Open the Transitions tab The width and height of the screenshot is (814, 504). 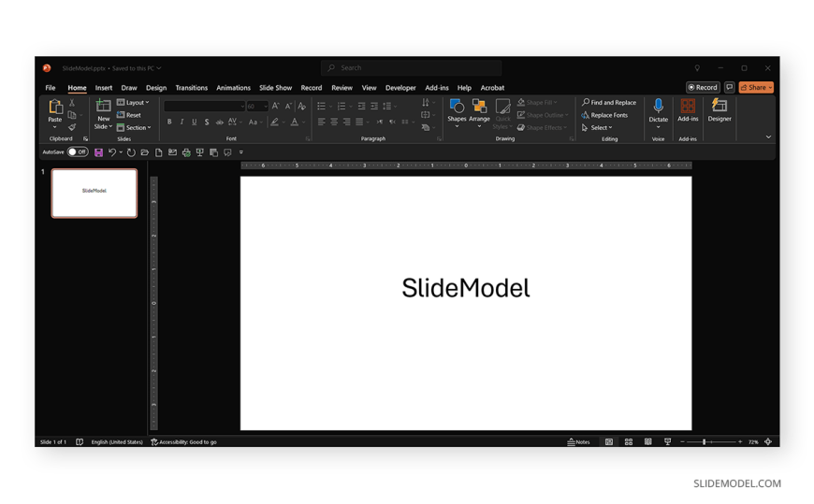click(191, 88)
